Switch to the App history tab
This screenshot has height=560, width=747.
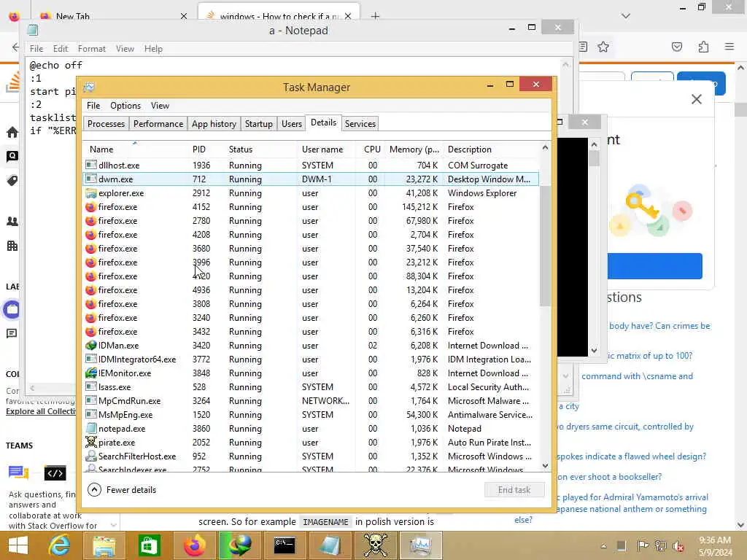pos(214,124)
